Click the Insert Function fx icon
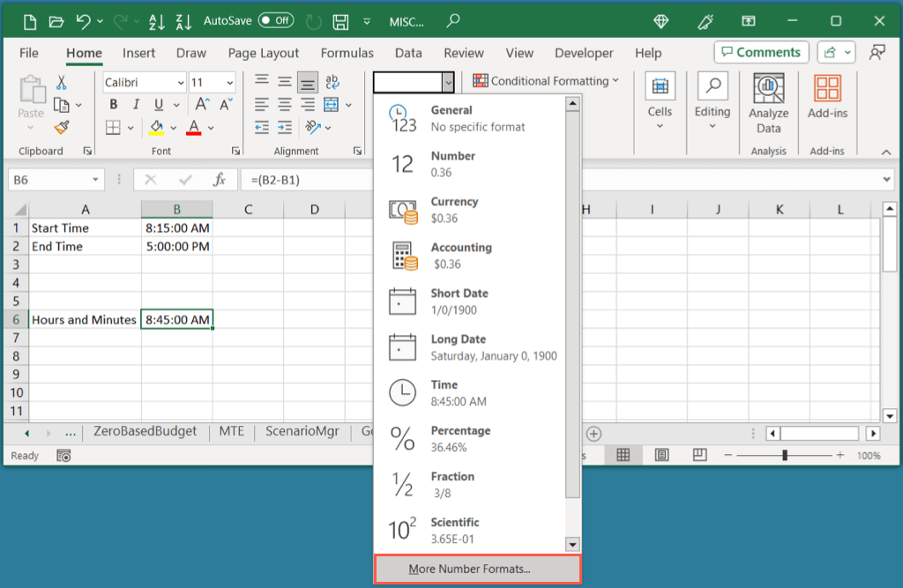Image resolution: width=903 pixels, height=588 pixels. [220, 180]
